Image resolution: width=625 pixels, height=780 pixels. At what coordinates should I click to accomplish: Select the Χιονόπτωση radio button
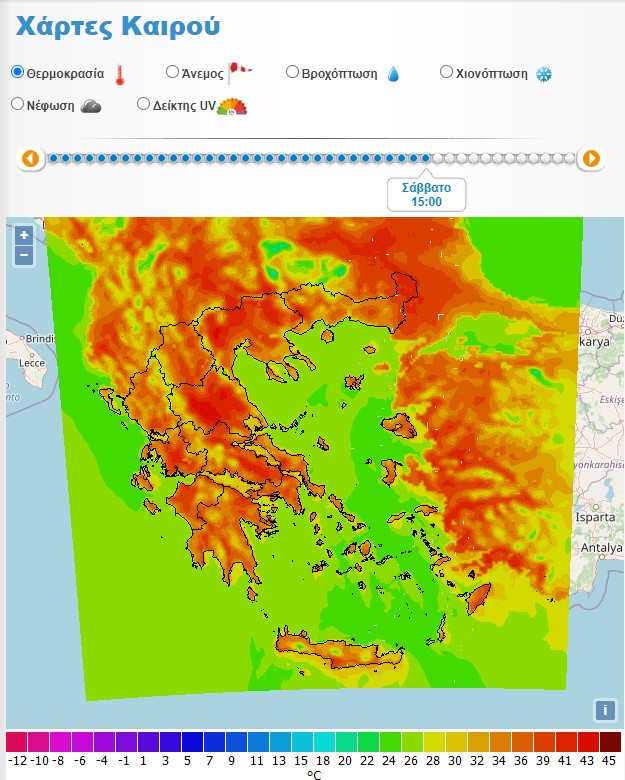(x=447, y=72)
